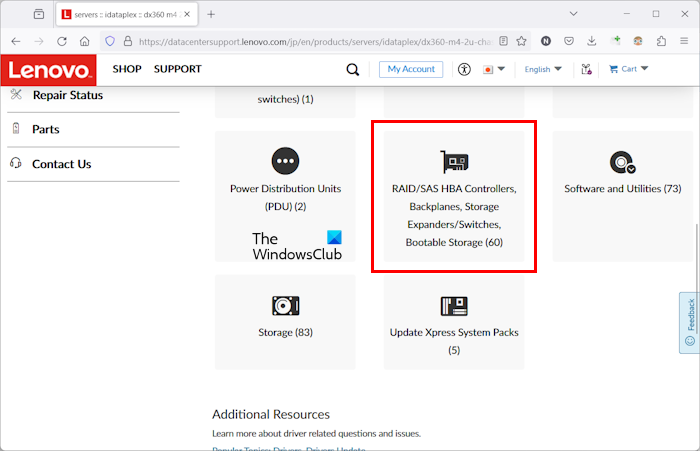
Task: Open RAID/SAS HBA Controllers category
Action: [x=454, y=196]
